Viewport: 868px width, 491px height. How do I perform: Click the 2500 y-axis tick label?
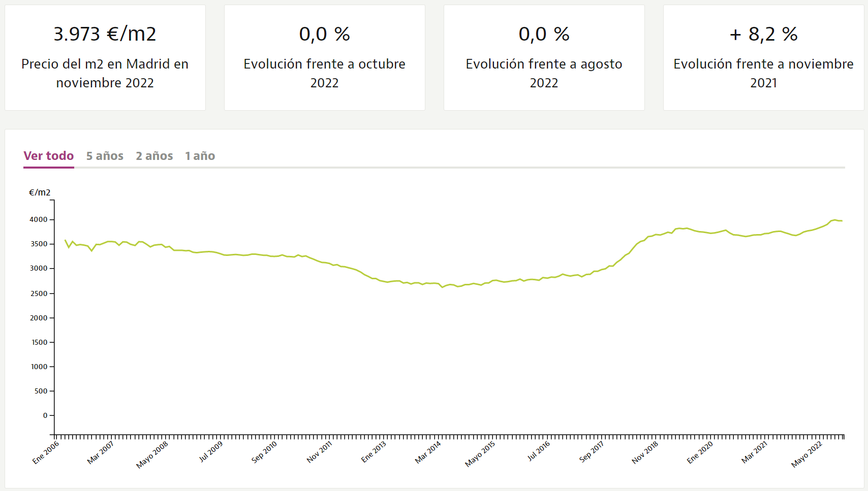39,293
